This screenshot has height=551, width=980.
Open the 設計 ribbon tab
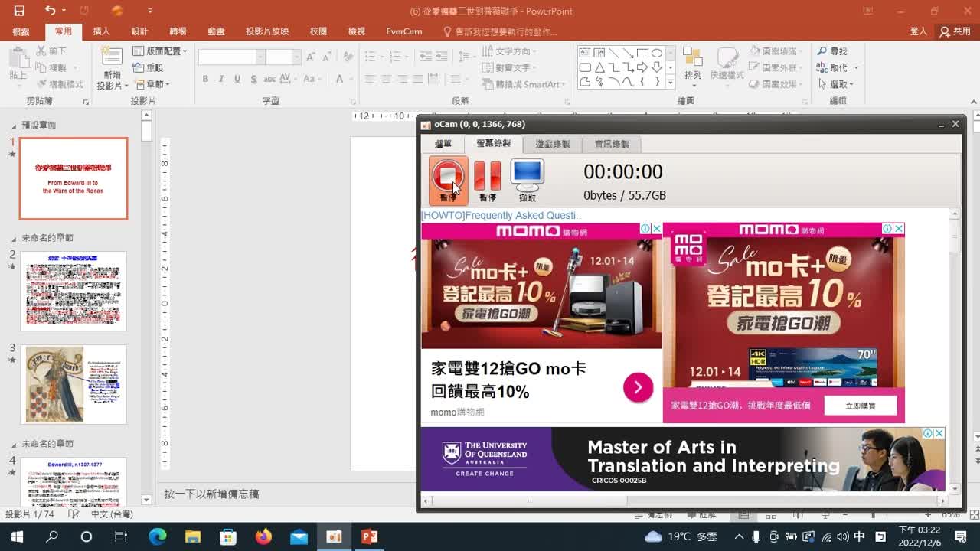pos(139,31)
